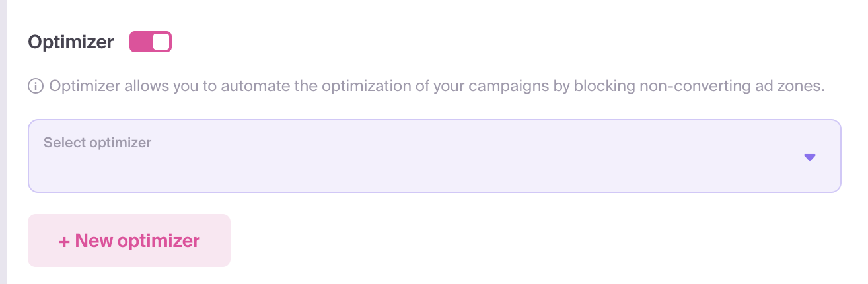Click the purple dropdown arrow triangle
The height and width of the screenshot is (284, 868).
tap(810, 157)
